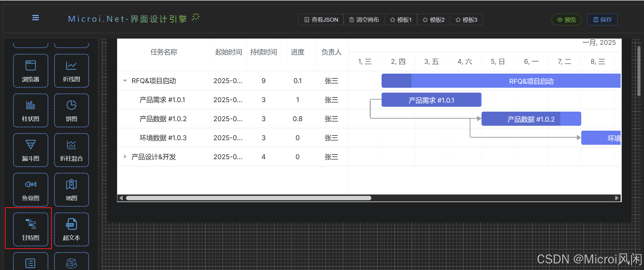Click progress value 0.1 in RFQ row
Screen dimensions: 644x270
(x=298, y=81)
